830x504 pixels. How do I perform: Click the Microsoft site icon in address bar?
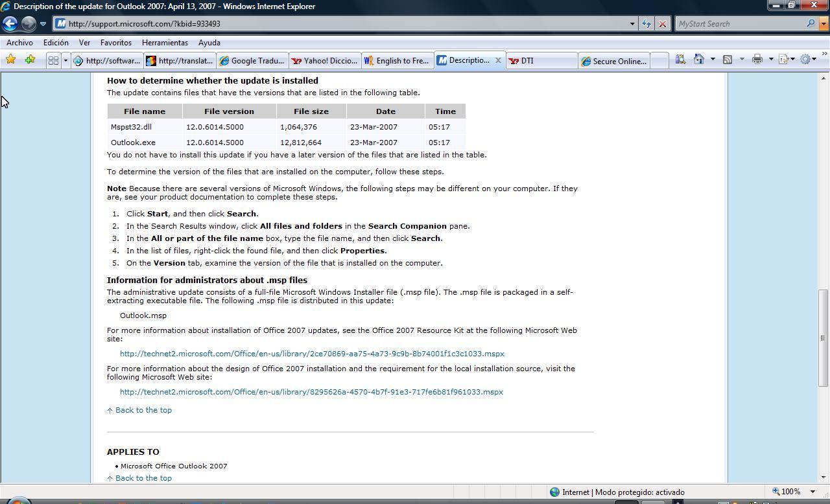[60, 23]
